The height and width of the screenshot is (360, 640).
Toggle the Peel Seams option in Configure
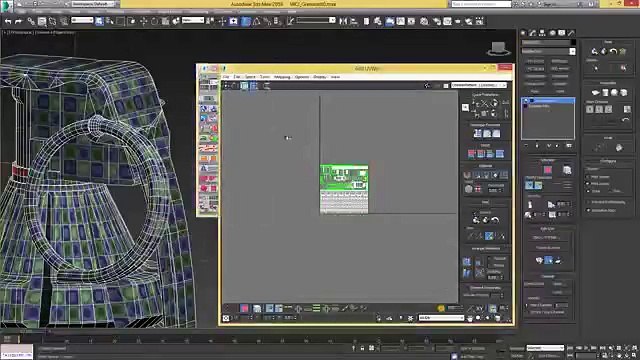[588, 184]
